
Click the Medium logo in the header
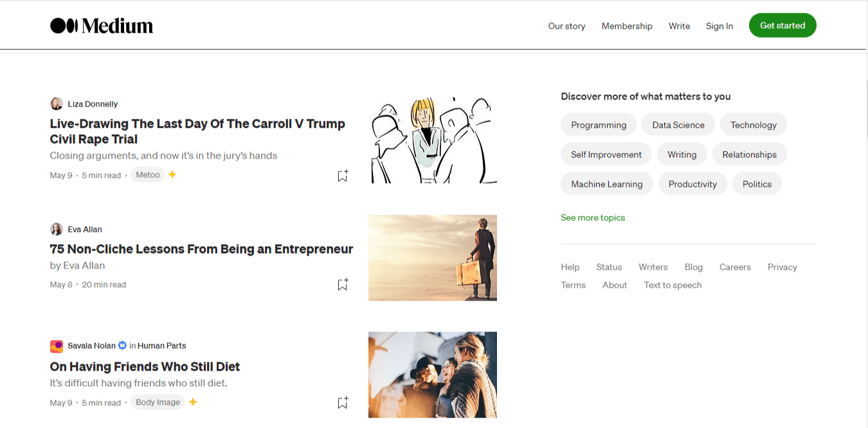pos(102,26)
